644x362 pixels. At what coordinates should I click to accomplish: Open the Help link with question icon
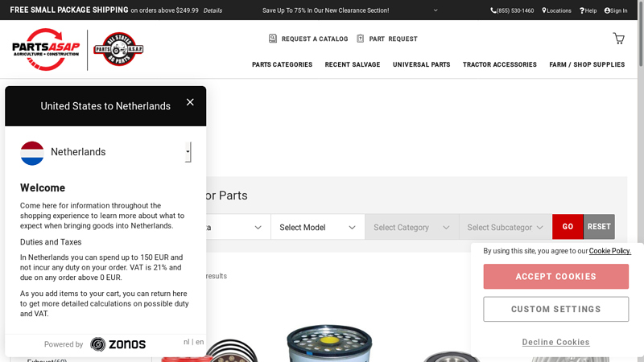pyautogui.click(x=588, y=10)
